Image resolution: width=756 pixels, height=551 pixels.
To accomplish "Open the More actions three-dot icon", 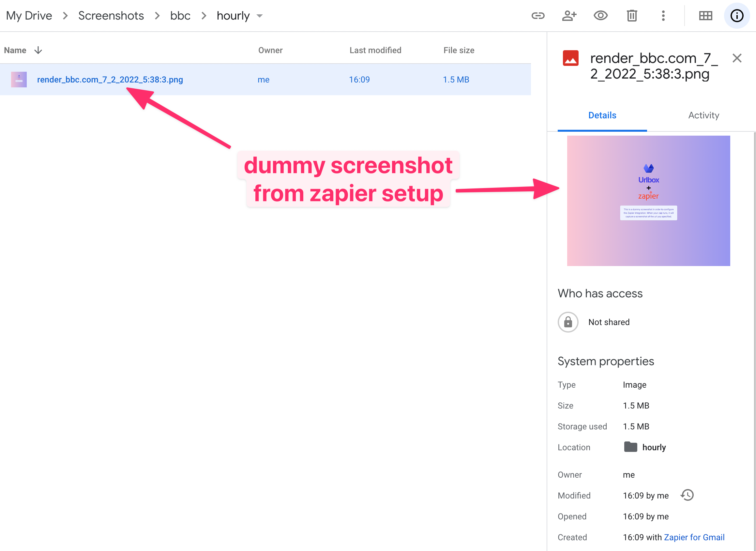I will [663, 15].
